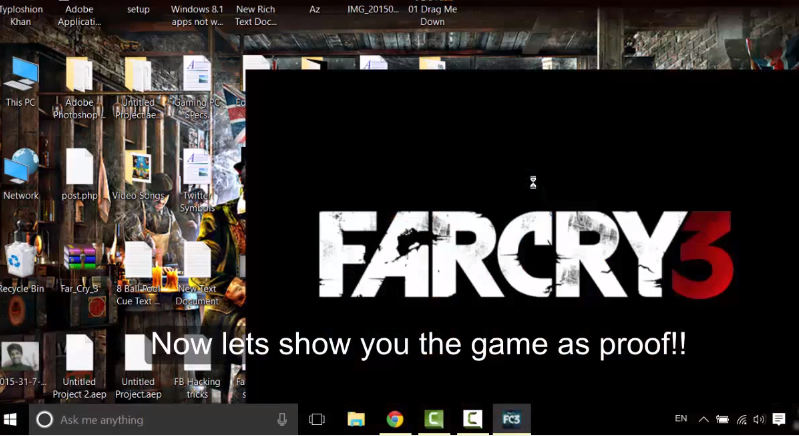Open the Action Center notifications icon
Viewport: 799px width, 436px height.
pos(778,420)
